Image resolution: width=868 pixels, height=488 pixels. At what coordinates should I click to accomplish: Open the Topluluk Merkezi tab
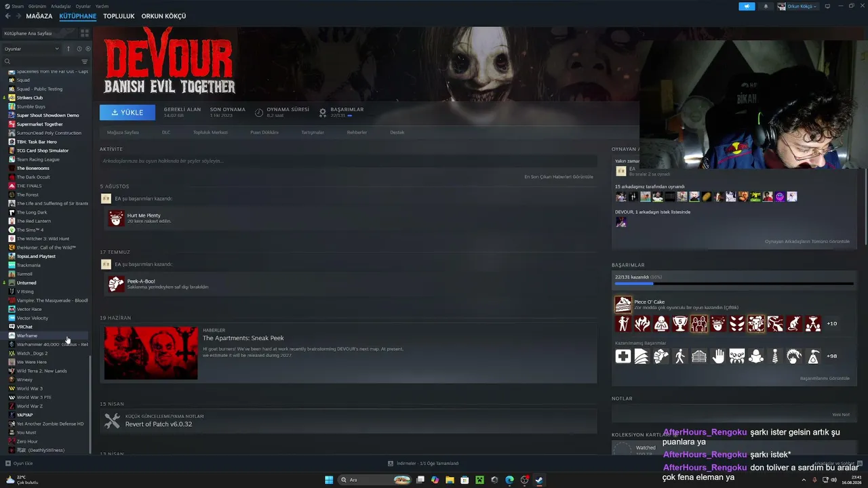210,132
